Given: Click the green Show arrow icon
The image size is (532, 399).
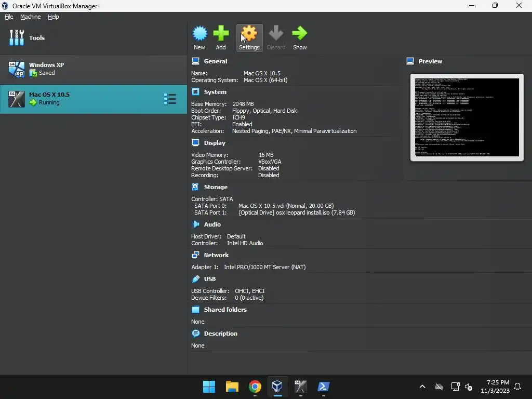Looking at the screenshot, I should (x=300, y=33).
